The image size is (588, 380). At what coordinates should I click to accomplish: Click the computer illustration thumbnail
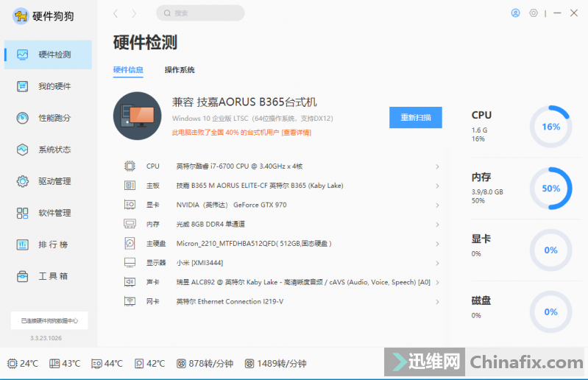pyautogui.click(x=138, y=116)
